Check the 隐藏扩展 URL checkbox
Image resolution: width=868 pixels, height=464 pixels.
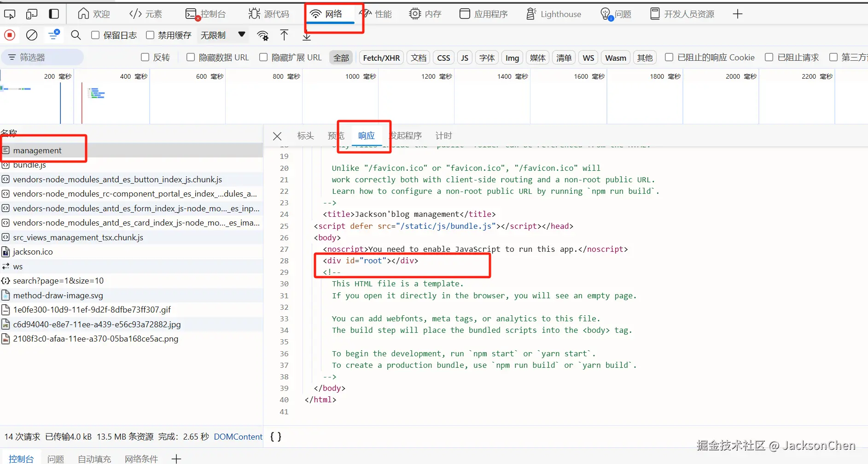coord(263,58)
